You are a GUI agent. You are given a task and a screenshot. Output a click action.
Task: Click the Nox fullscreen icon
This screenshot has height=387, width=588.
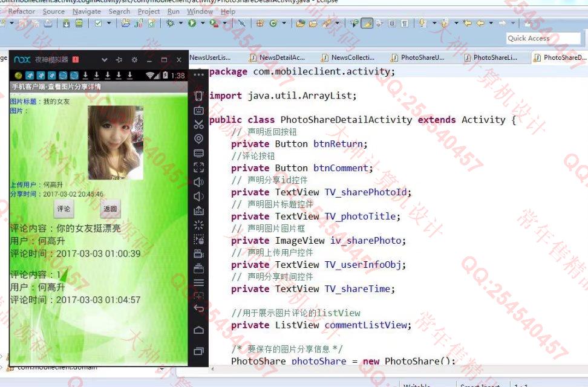click(199, 167)
